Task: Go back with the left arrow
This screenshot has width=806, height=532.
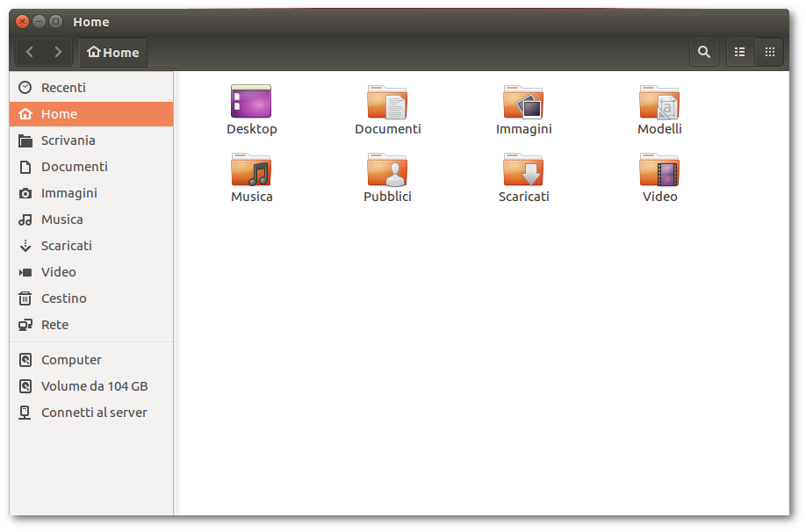Action: (x=30, y=52)
